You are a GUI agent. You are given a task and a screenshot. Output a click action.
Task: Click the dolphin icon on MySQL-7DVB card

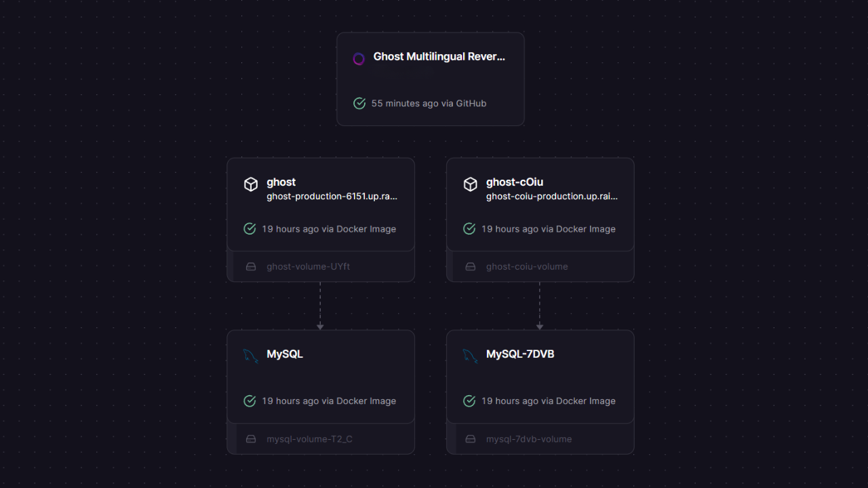point(470,356)
